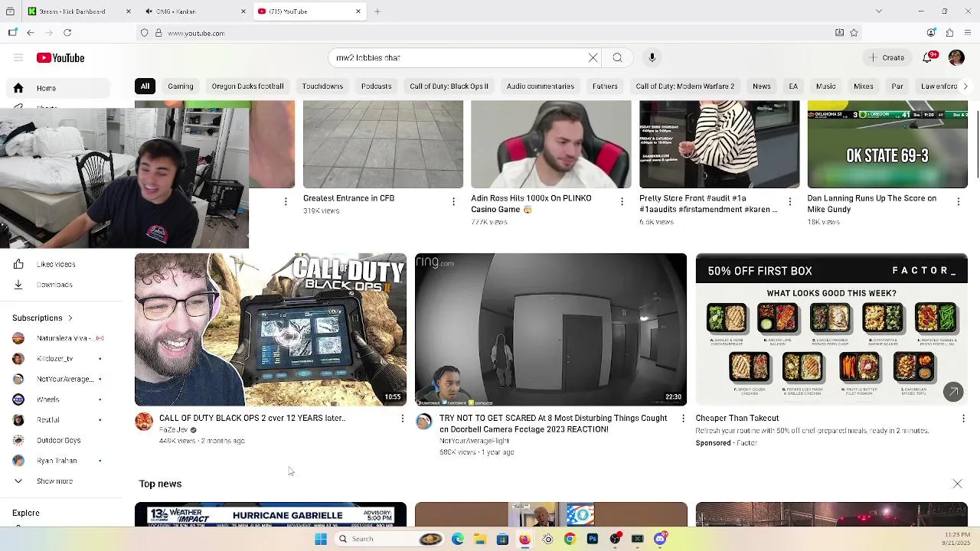Open the Firefox account icon in toolbar

tap(931, 33)
